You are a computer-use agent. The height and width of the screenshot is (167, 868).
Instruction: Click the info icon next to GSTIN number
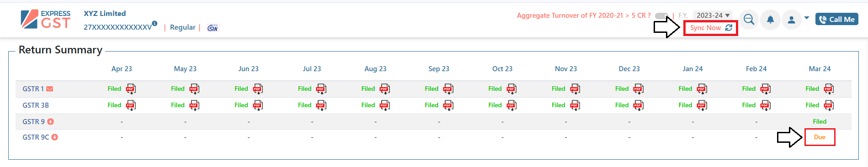[x=154, y=23]
